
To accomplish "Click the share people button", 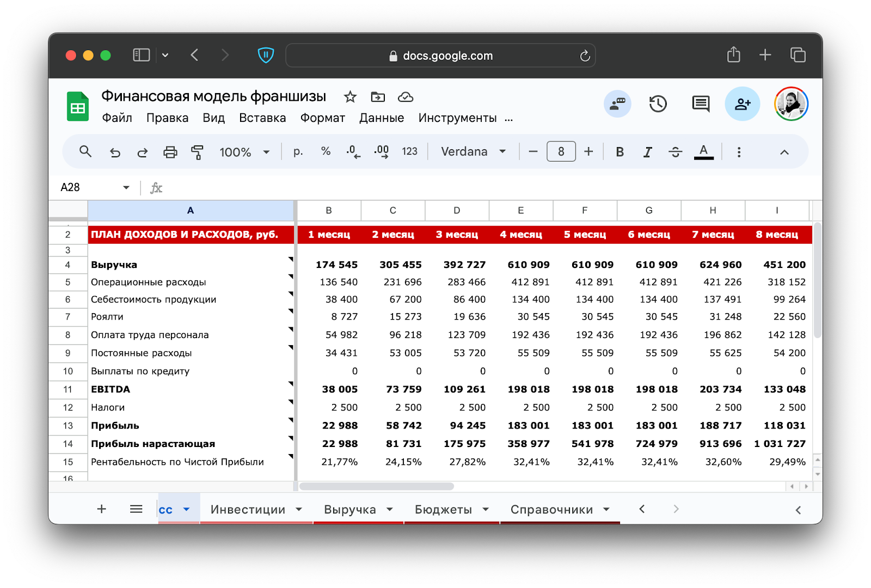I will click(x=742, y=103).
